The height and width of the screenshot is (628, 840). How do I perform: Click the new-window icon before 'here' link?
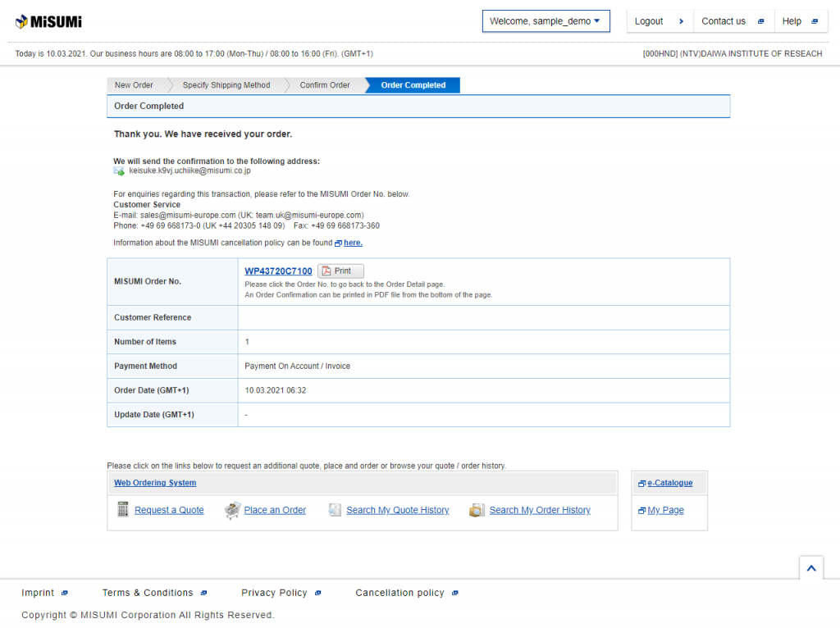click(338, 243)
